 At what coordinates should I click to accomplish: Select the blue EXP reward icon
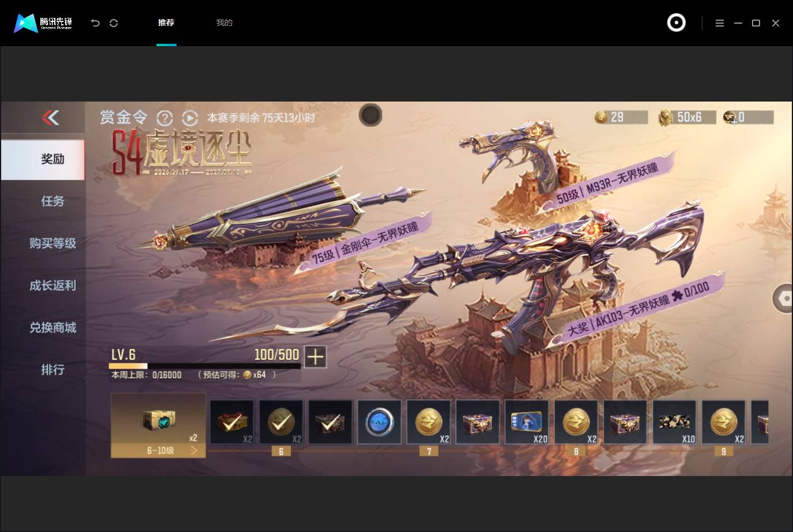379,422
